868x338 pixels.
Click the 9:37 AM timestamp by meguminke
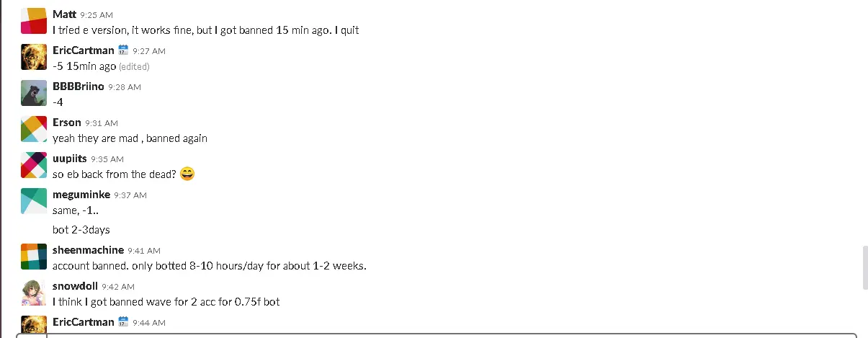(x=130, y=195)
